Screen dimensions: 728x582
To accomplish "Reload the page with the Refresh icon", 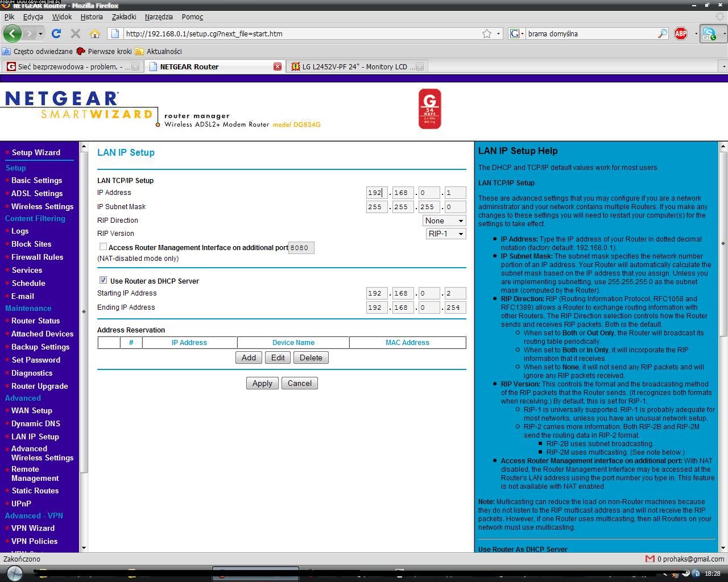I will coord(56,34).
